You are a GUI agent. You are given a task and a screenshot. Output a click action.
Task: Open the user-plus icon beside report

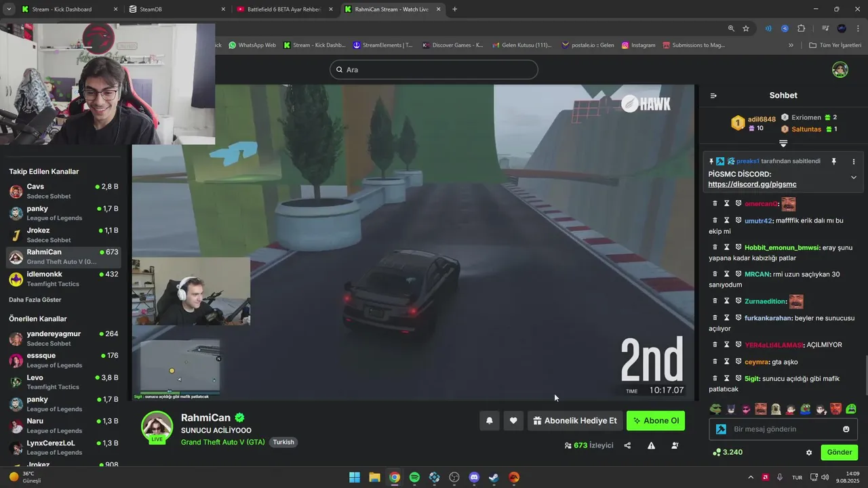[x=675, y=445]
